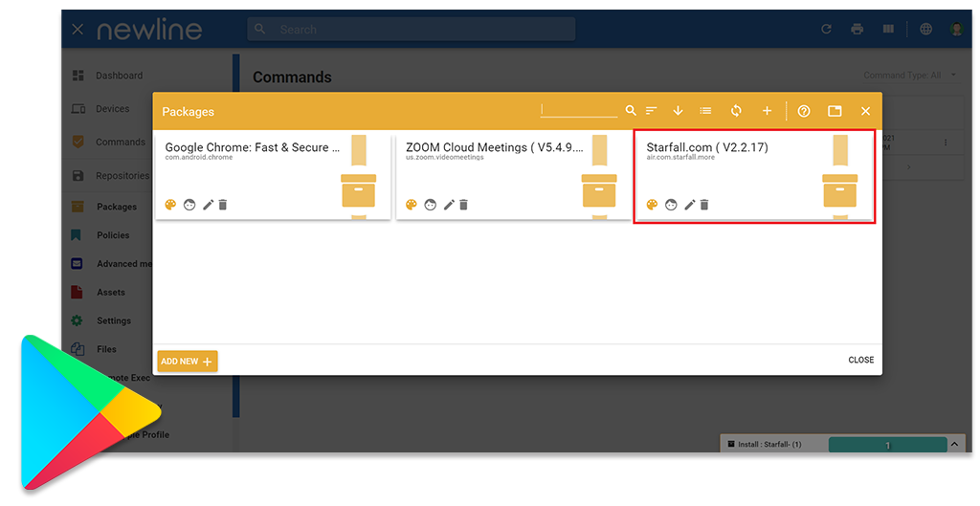
Task: Click the Settings gear icon in sidebar
Action: click(x=77, y=321)
